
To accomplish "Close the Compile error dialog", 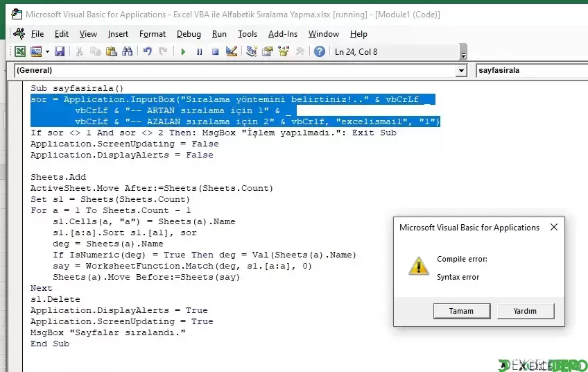I will point(554,227).
